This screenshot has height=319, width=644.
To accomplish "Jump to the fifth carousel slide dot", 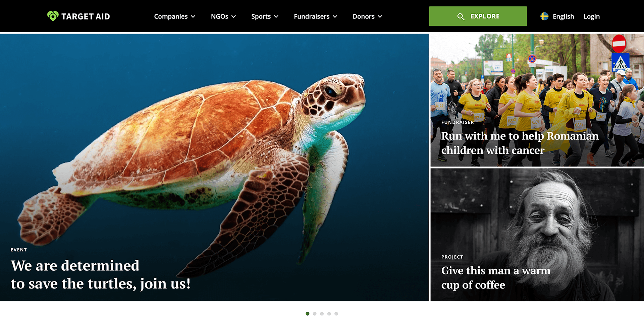I will click(x=336, y=314).
